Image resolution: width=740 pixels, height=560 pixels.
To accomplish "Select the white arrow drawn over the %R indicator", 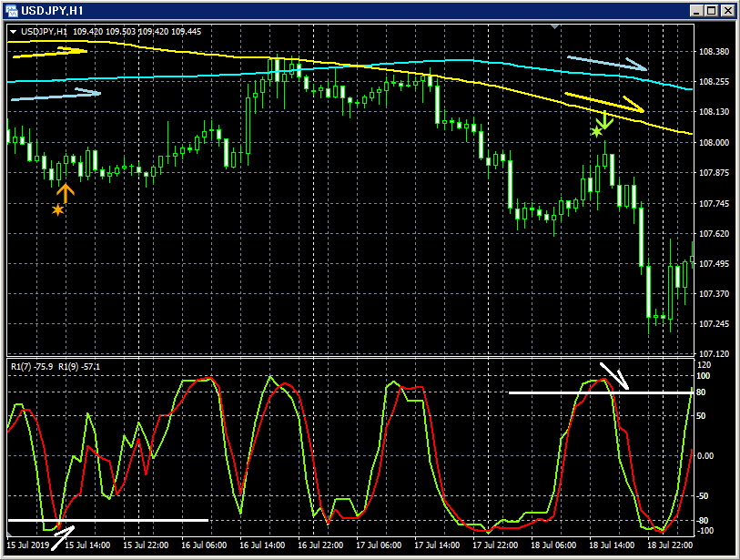I will (x=612, y=377).
